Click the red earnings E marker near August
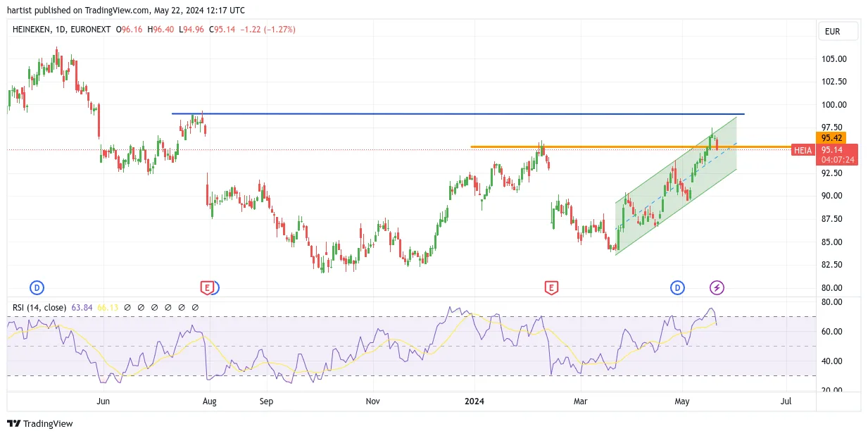Screen dimensions: 868x436 click(207, 287)
